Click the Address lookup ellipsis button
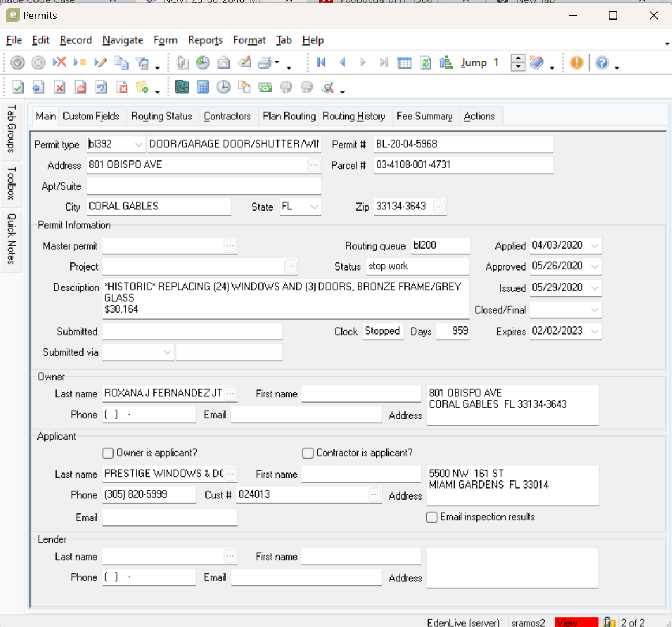672x627 pixels. click(x=314, y=166)
